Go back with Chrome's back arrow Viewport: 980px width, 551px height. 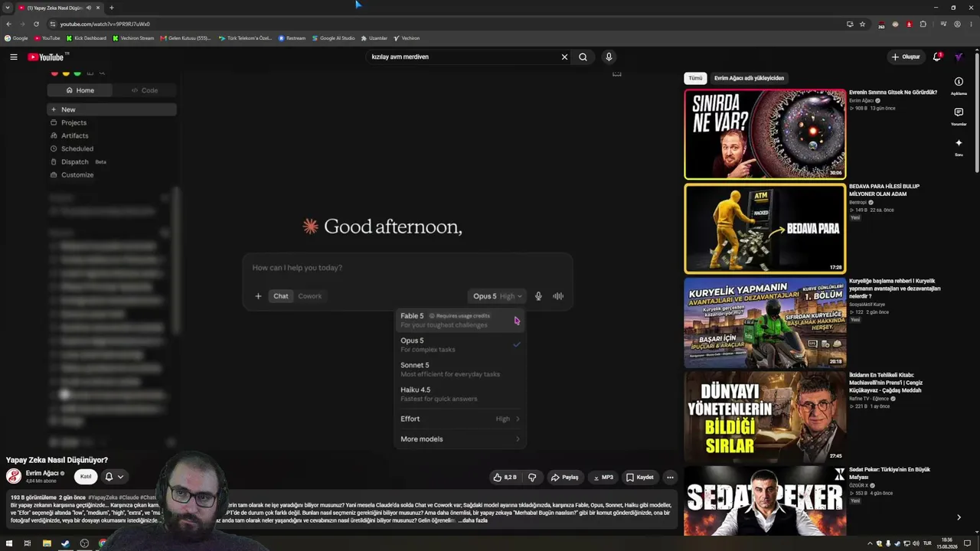click(8, 24)
